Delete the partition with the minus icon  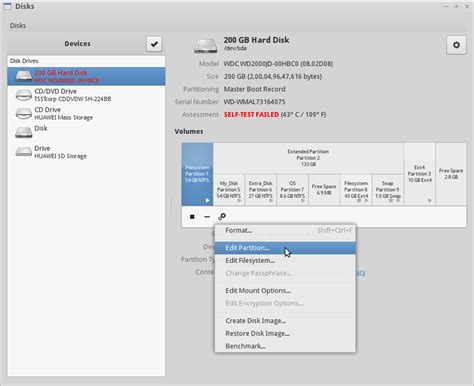point(207,217)
